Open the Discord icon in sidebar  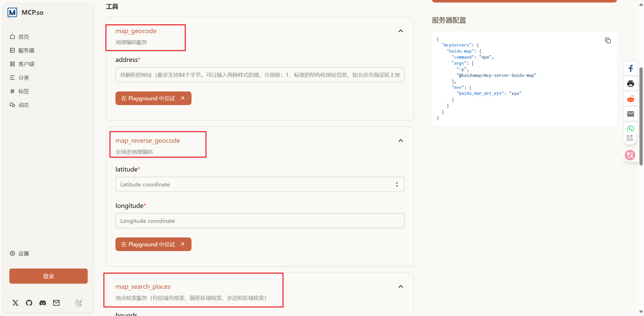tap(43, 303)
